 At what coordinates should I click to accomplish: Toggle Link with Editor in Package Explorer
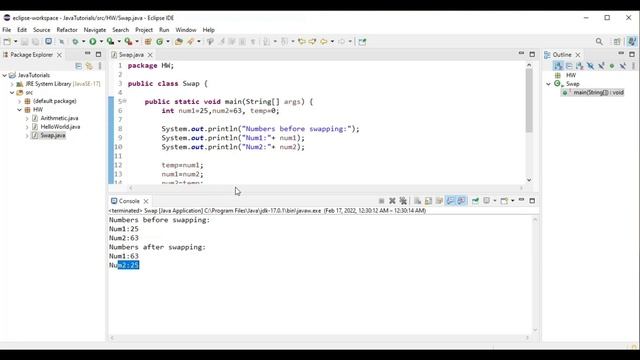pyautogui.click(x=89, y=66)
